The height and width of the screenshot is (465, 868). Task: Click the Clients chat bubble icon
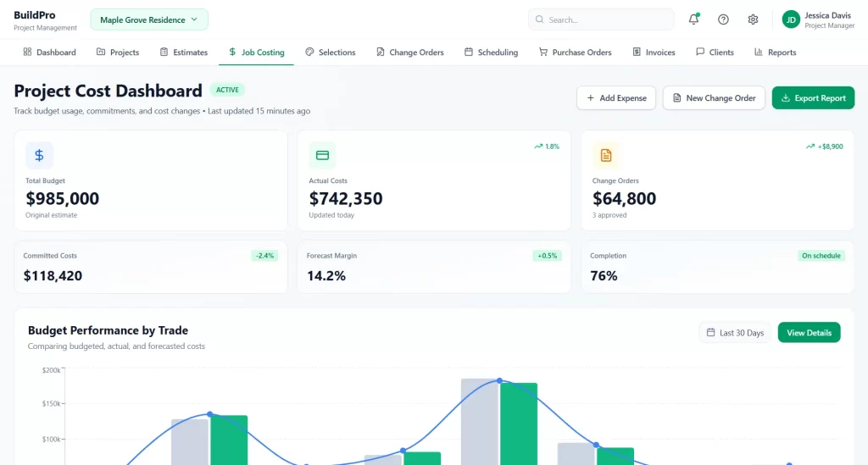[x=700, y=52]
